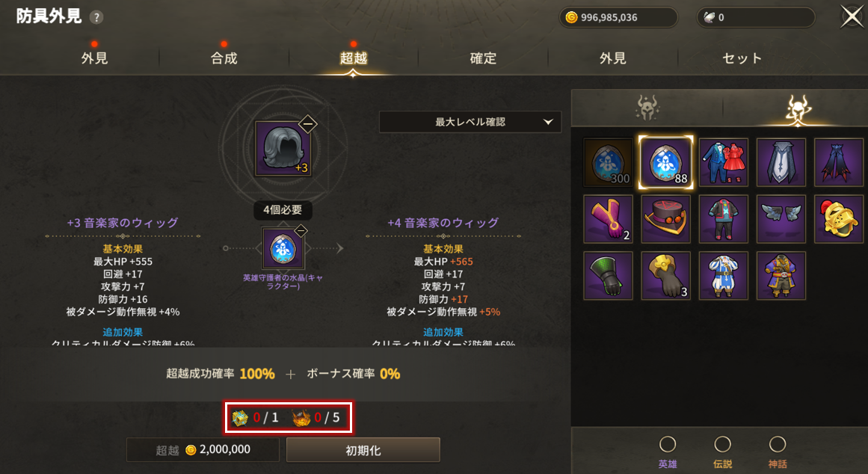This screenshot has width=868, height=474.
Task: Select the pink glove item with count 2
Action: [x=608, y=219]
